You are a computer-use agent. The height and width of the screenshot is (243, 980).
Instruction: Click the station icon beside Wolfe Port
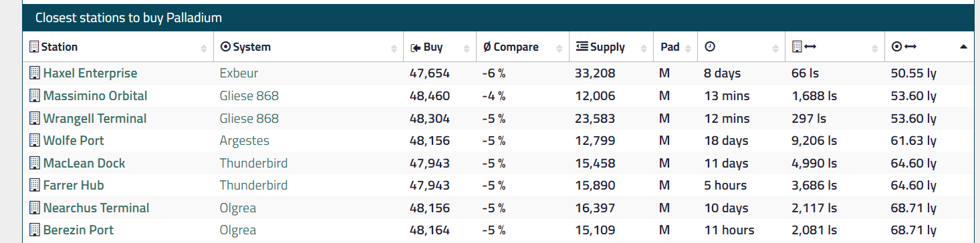[x=35, y=141]
